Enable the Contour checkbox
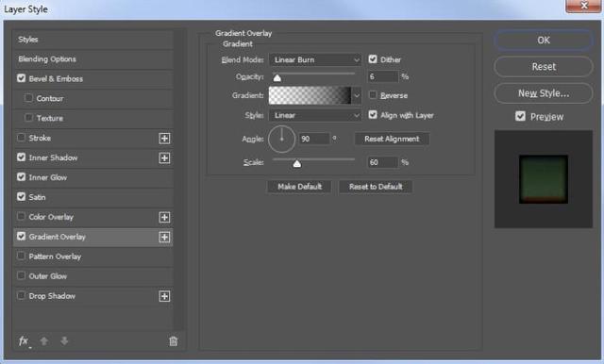This screenshot has height=364, width=604. tap(28, 98)
